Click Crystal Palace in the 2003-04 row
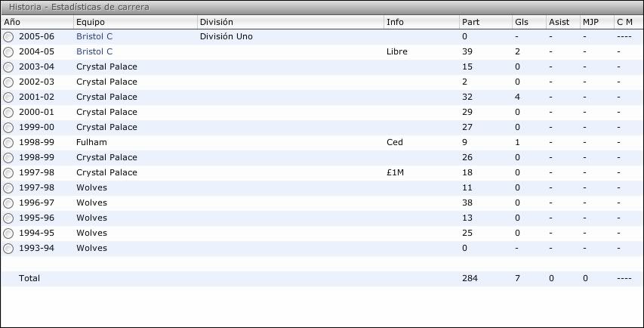The width and height of the screenshot is (644, 328). 106,67
